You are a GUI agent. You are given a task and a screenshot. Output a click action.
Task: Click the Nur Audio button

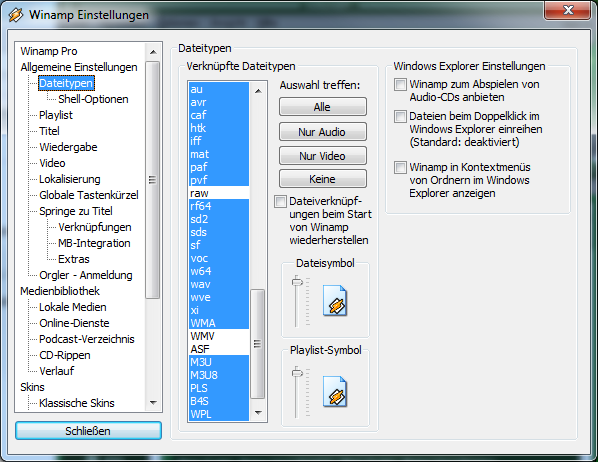pyautogui.click(x=323, y=132)
